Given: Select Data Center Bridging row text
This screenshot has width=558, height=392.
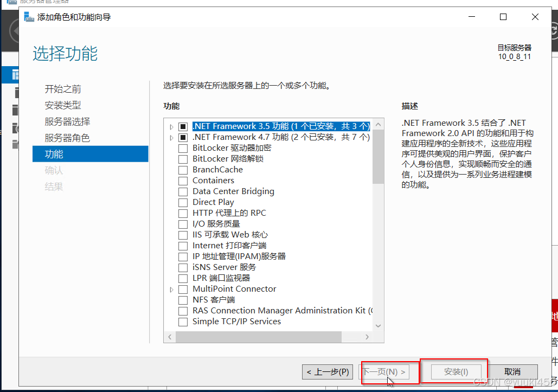Looking at the screenshot, I should 233,191.
